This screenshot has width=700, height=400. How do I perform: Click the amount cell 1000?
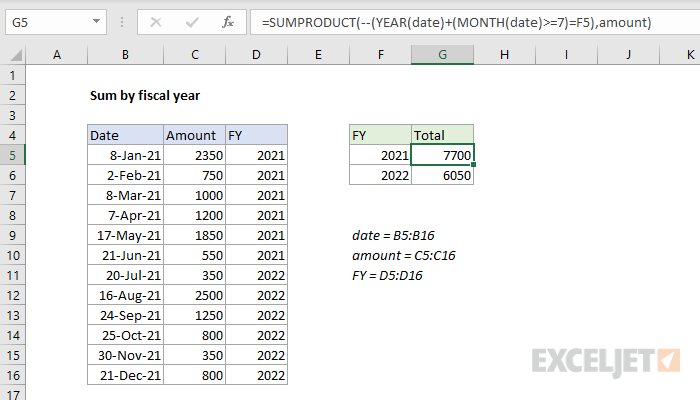pyautogui.click(x=195, y=196)
